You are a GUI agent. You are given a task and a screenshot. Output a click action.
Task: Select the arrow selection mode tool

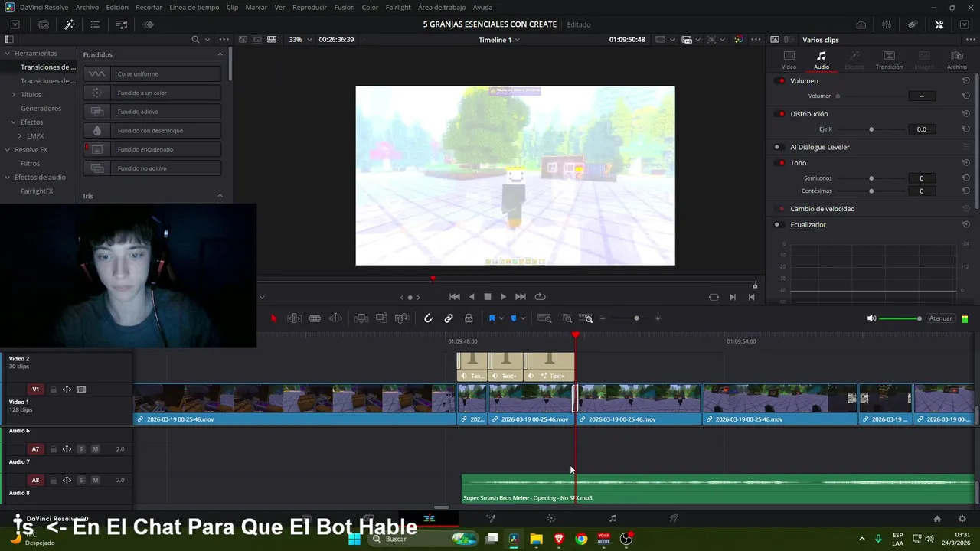click(274, 318)
